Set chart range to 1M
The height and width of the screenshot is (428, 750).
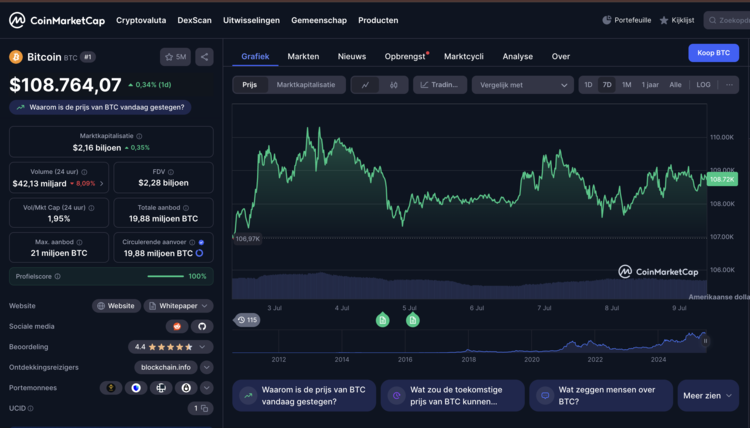(x=627, y=85)
